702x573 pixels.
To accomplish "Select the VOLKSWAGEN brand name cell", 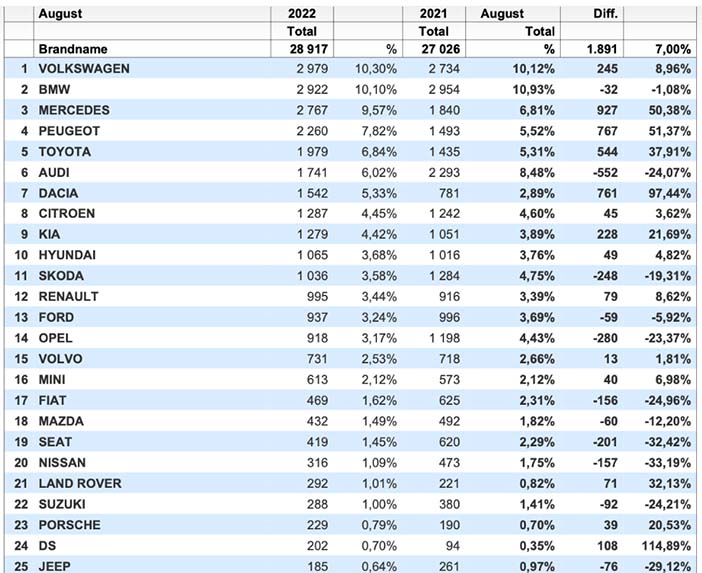I will click(x=84, y=69).
